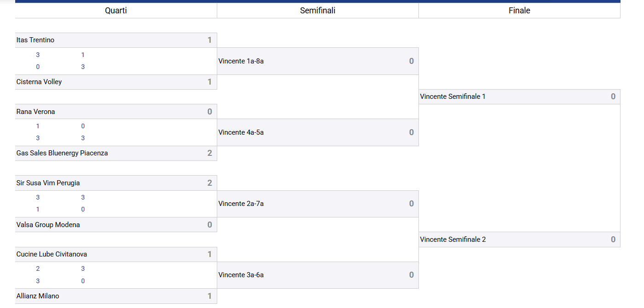644x308 pixels.
Task: Open Cucine Lube Civitanova team row
Action: pyautogui.click(x=52, y=254)
